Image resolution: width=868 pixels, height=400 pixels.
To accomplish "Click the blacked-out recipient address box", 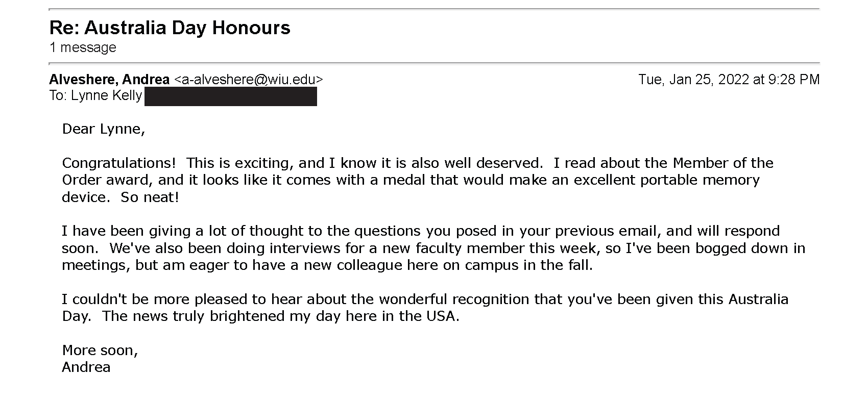I will pyautogui.click(x=231, y=96).
